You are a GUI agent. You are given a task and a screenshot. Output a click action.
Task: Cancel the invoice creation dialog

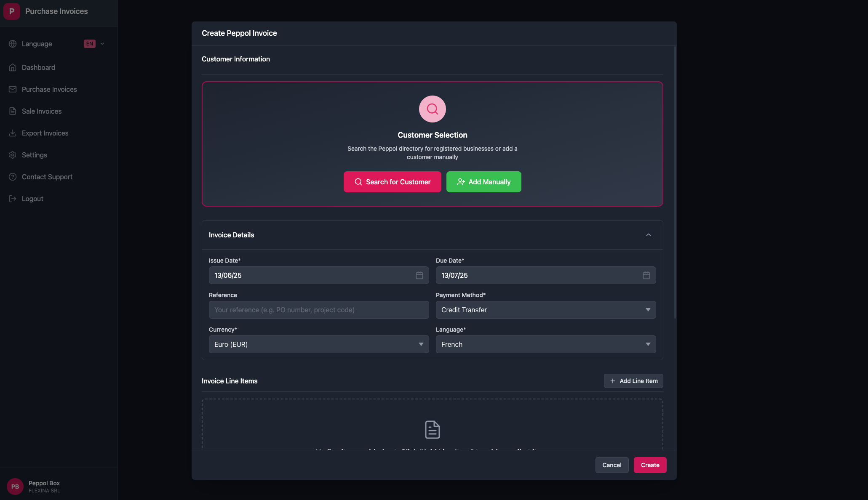point(612,465)
